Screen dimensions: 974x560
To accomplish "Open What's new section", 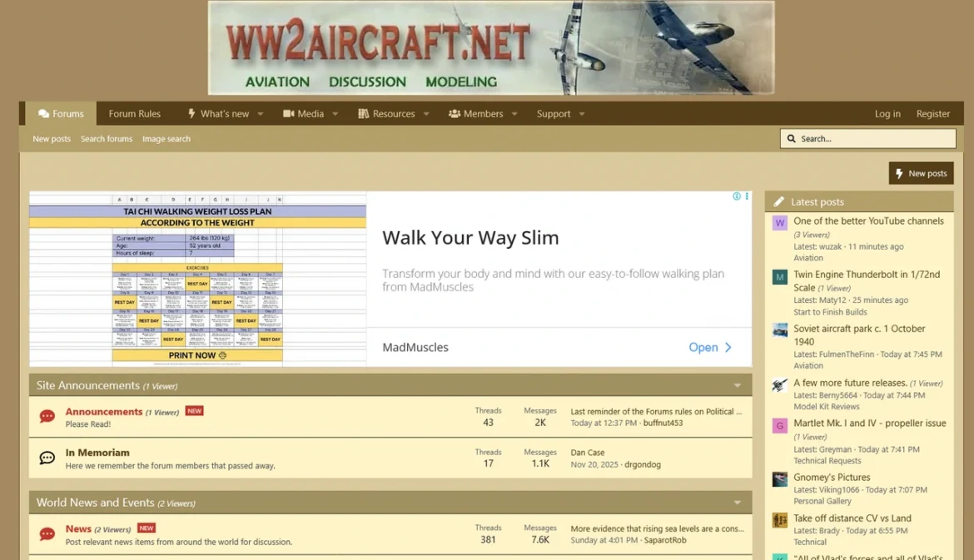I will (218, 114).
